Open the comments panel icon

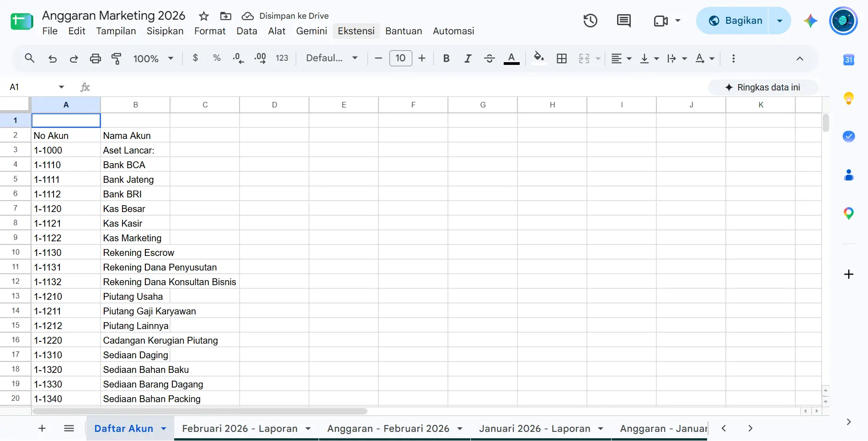tap(623, 21)
